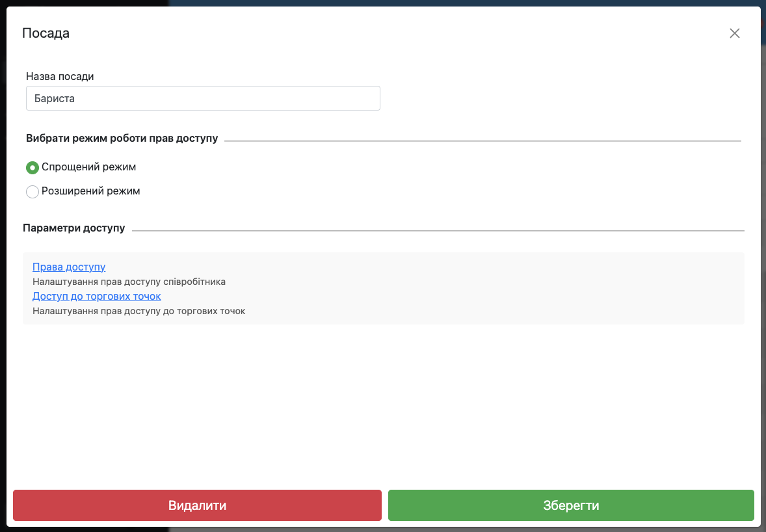This screenshot has height=532, width=766.
Task: Open the Права доступу link
Action: click(x=69, y=267)
